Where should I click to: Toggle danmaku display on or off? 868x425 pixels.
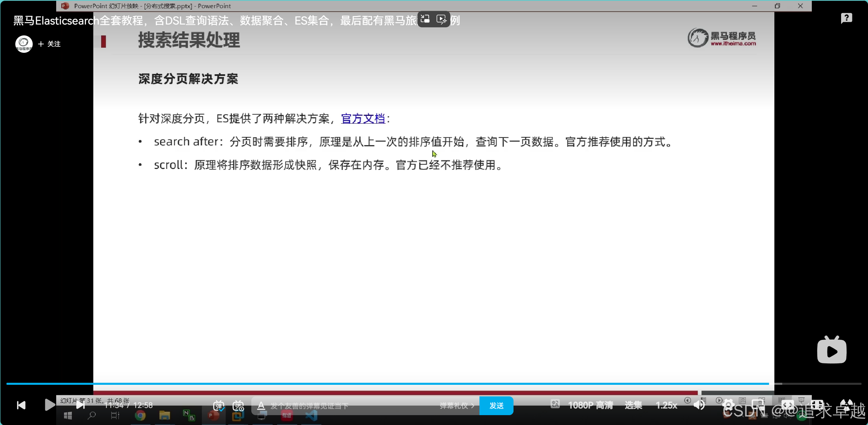coord(219,406)
